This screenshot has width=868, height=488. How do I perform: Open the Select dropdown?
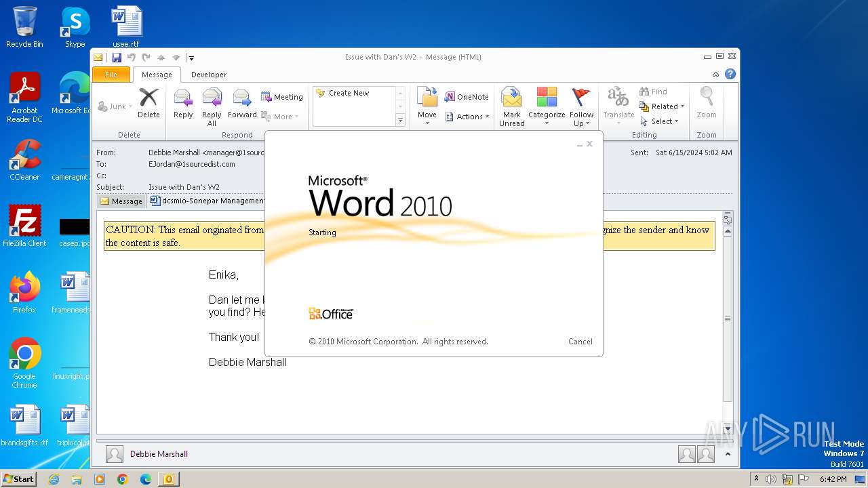659,121
